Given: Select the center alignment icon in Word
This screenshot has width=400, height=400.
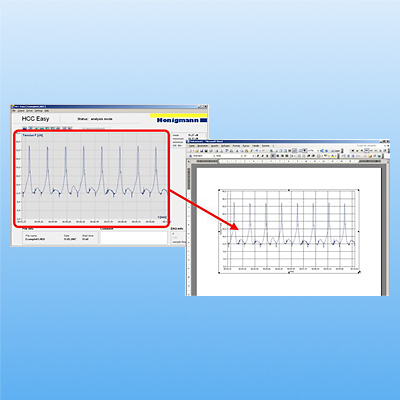Looking at the screenshot, I should pos(278,156).
